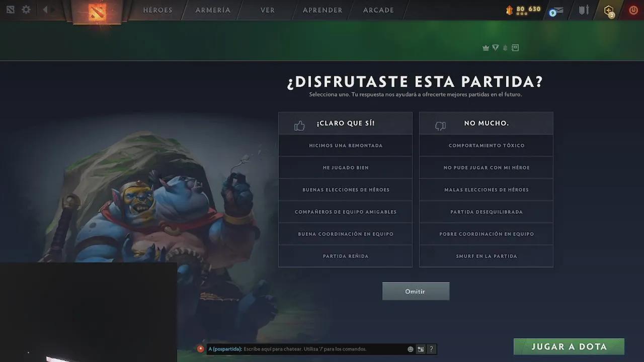644x362 pixels.
Task: Open the settings gear icon
Action: [x=26, y=10]
